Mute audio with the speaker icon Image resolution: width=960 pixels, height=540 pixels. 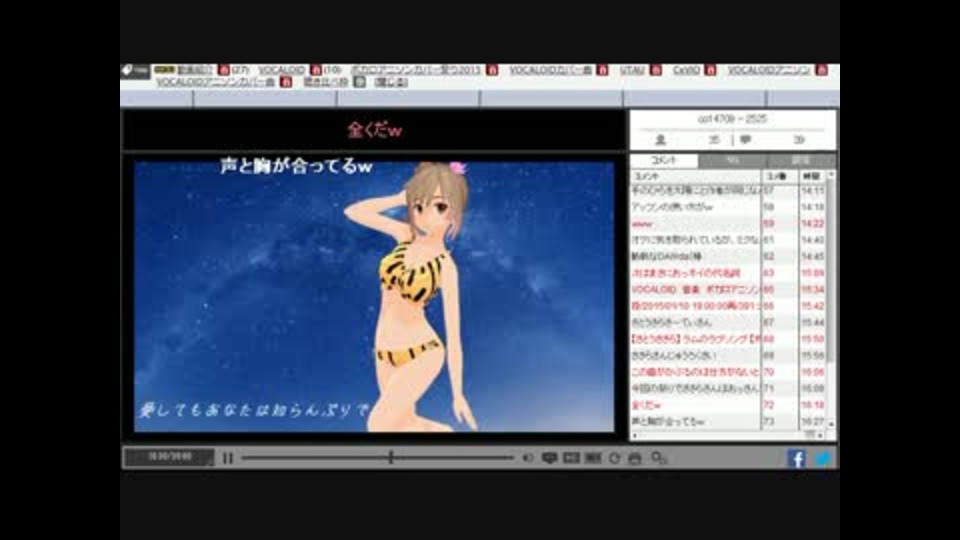(x=528, y=458)
